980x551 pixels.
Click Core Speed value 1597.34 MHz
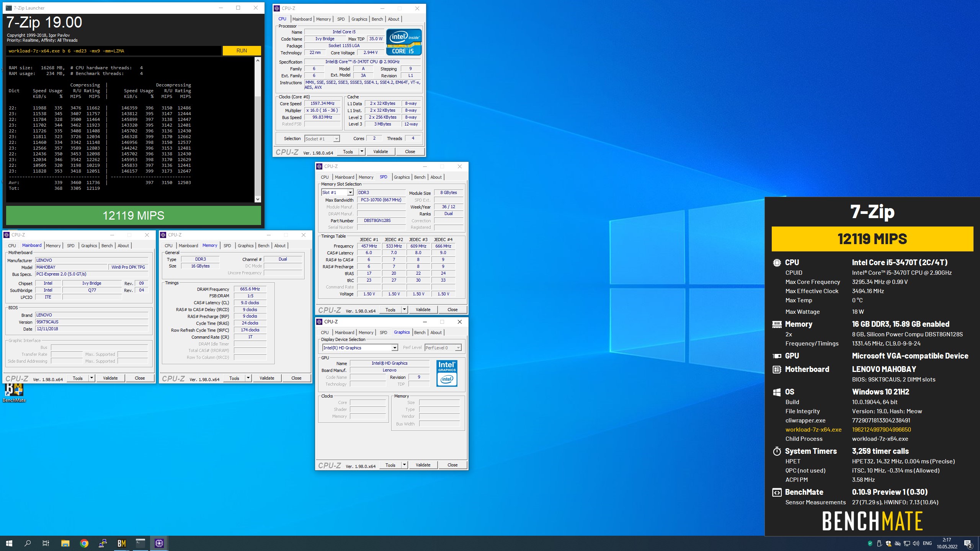(x=322, y=103)
